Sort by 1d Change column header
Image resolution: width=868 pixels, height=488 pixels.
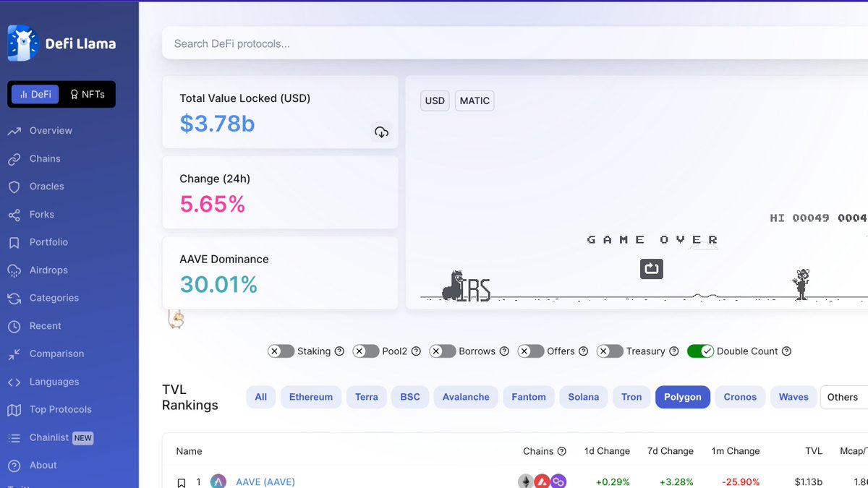[x=607, y=451]
